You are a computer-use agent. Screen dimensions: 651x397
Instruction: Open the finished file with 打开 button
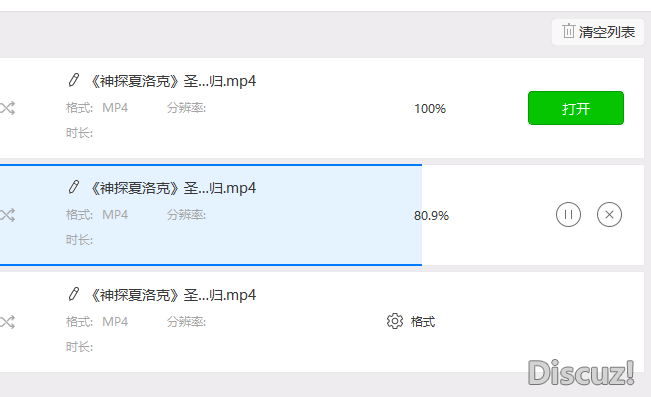pos(576,108)
